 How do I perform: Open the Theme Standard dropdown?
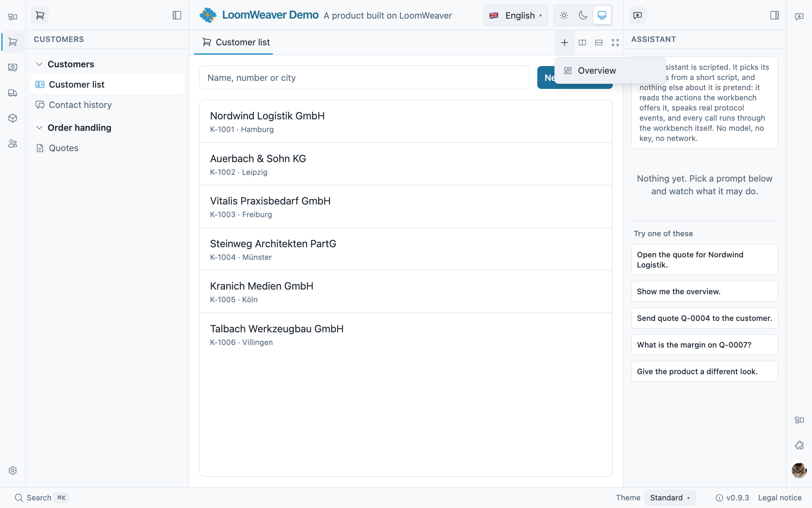[670, 497]
